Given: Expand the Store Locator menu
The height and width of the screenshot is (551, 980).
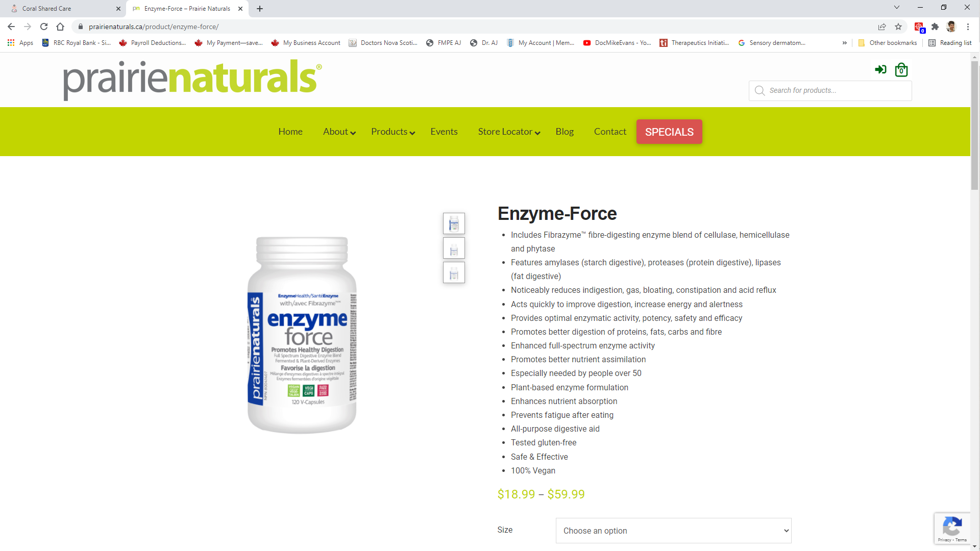Looking at the screenshot, I should (509, 132).
